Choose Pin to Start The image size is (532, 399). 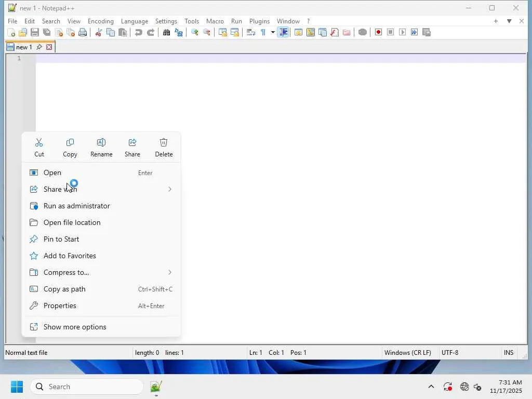pos(101,239)
